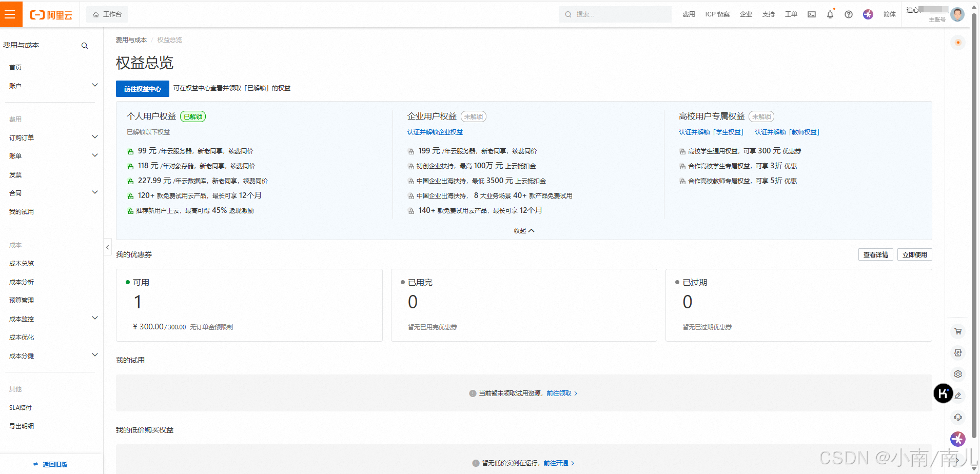Click the 立即使用 button
The height and width of the screenshot is (474, 980).
915,254
